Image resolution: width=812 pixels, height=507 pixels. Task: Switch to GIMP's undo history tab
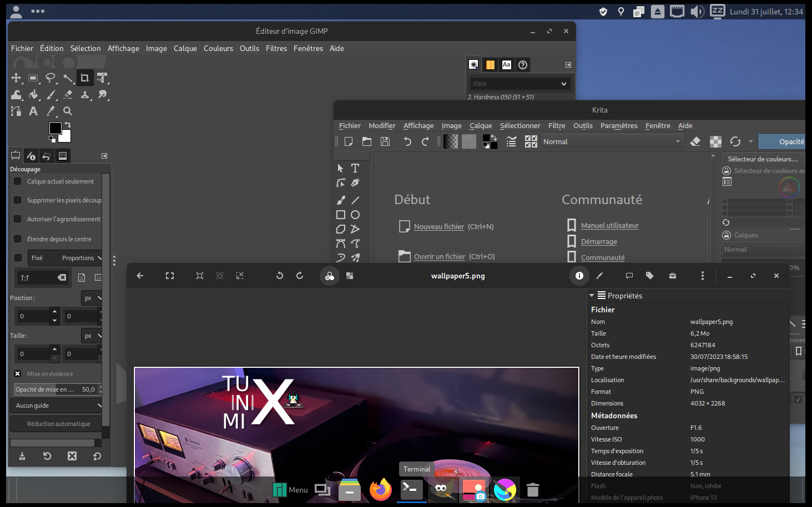click(47, 156)
